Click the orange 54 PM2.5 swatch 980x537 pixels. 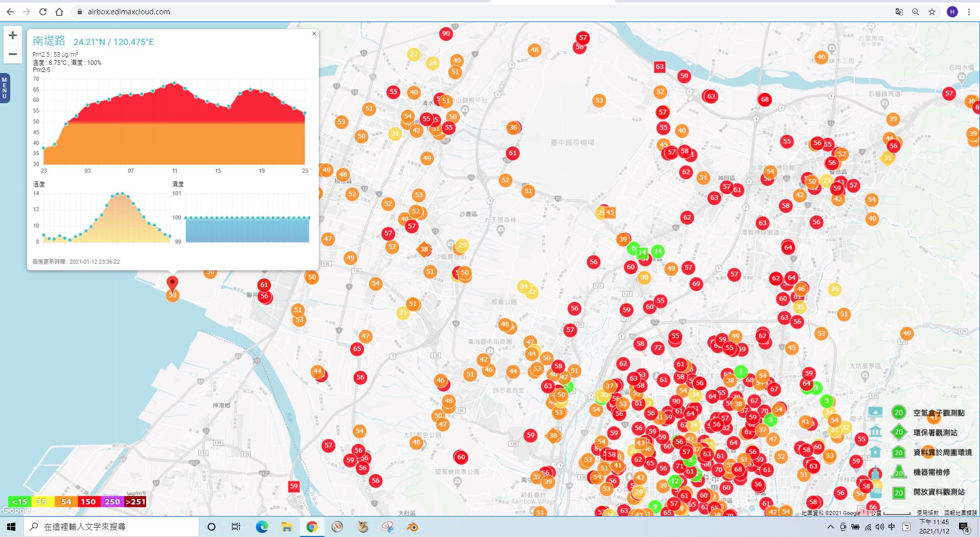[x=66, y=501]
